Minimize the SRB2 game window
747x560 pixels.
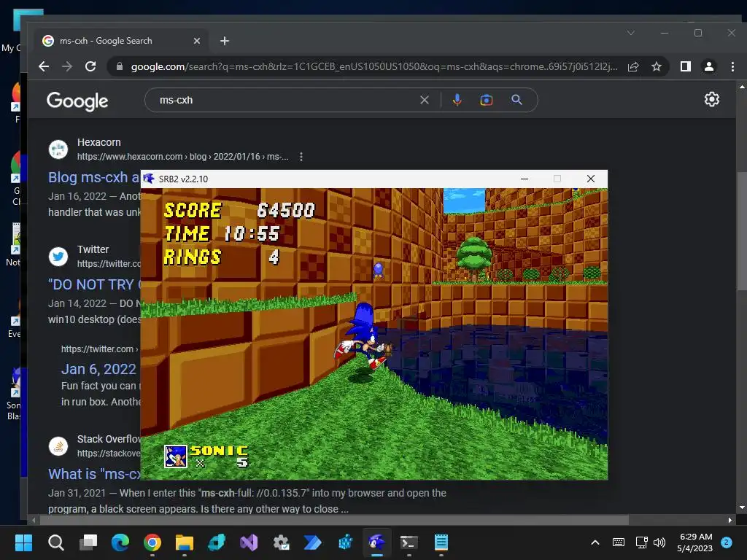tap(525, 179)
